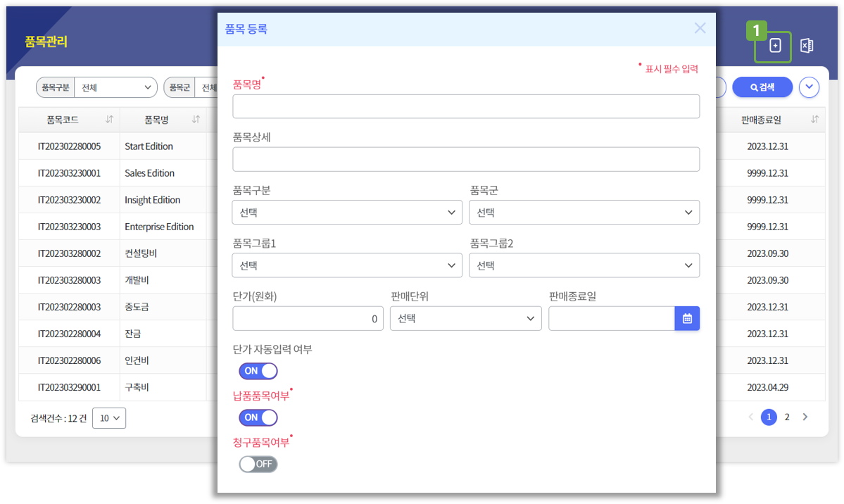Image resolution: width=844 pixels, height=504 pixels.
Task: Click the add new item icon
Action: (774, 46)
